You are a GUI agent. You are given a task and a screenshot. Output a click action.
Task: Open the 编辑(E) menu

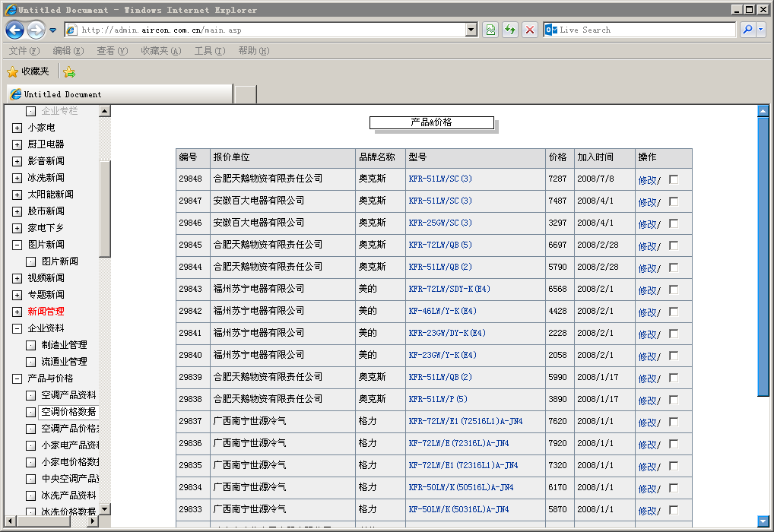[68, 51]
